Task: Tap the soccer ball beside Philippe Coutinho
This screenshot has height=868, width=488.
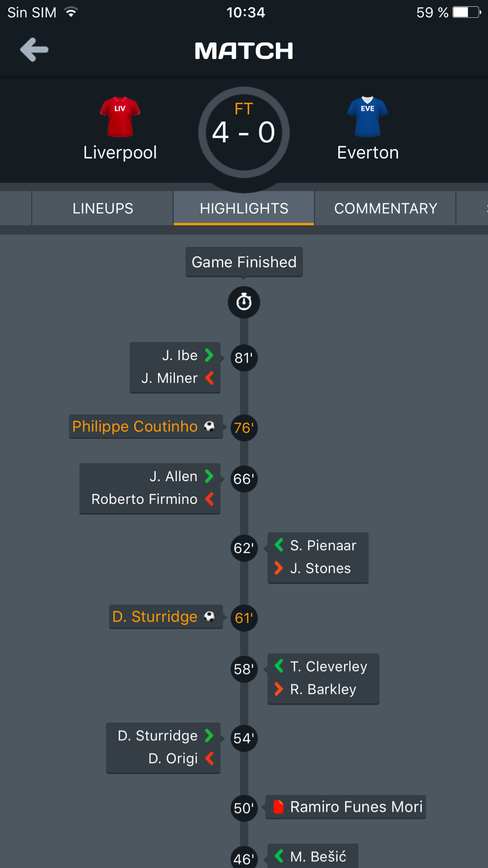Action: point(209,426)
